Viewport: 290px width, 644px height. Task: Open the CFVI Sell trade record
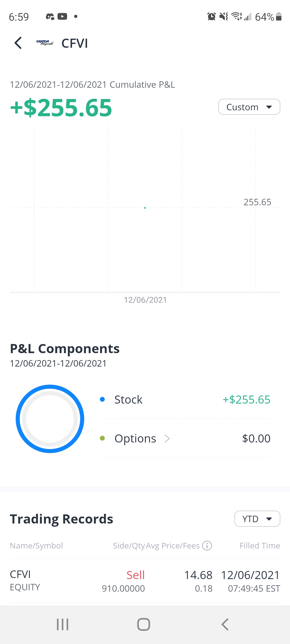(x=145, y=581)
